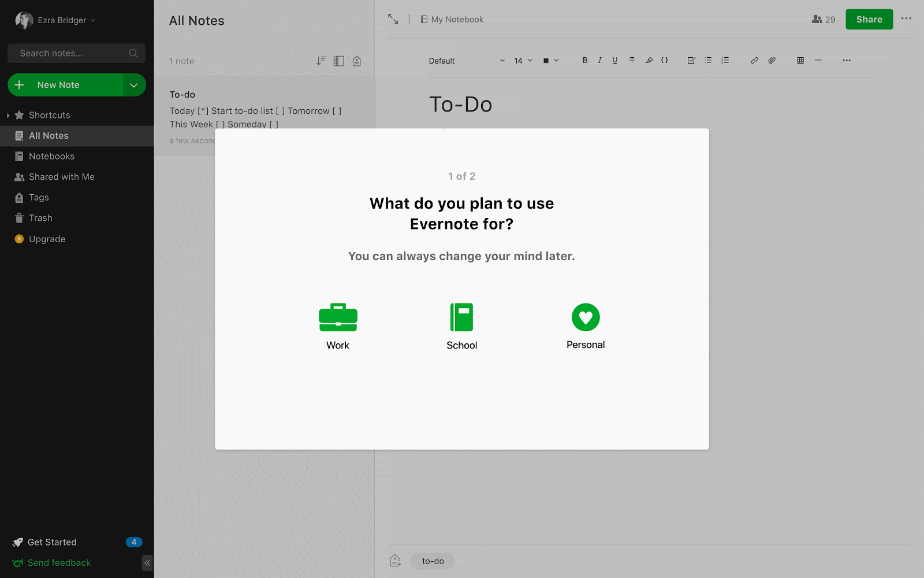Choose the School notebook option
The height and width of the screenshot is (578, 924).
[462, 327]
